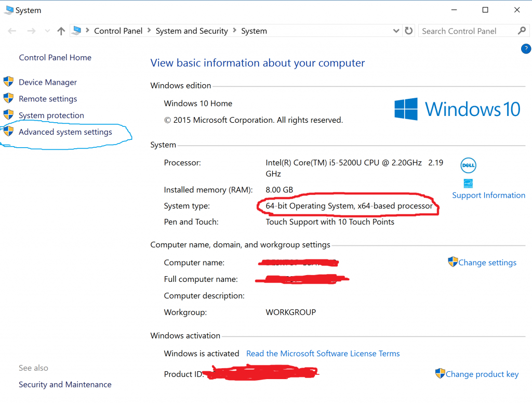Maximize the System window

[x=485, y=10]
